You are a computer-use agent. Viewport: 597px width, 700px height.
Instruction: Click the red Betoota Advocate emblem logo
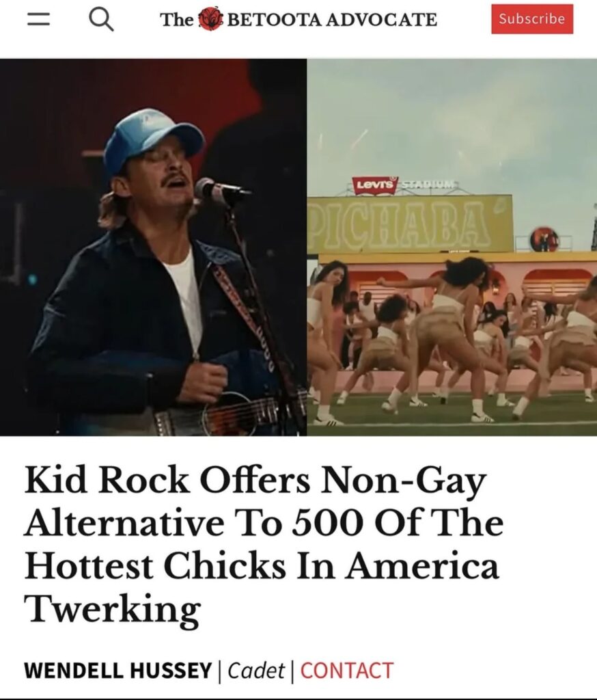click(210, 19)
